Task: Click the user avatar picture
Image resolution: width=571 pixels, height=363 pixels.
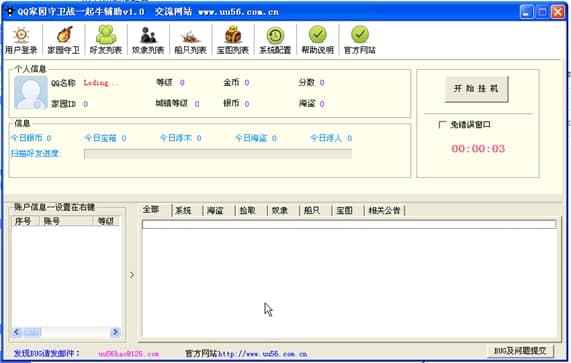Action: [31, 93]
